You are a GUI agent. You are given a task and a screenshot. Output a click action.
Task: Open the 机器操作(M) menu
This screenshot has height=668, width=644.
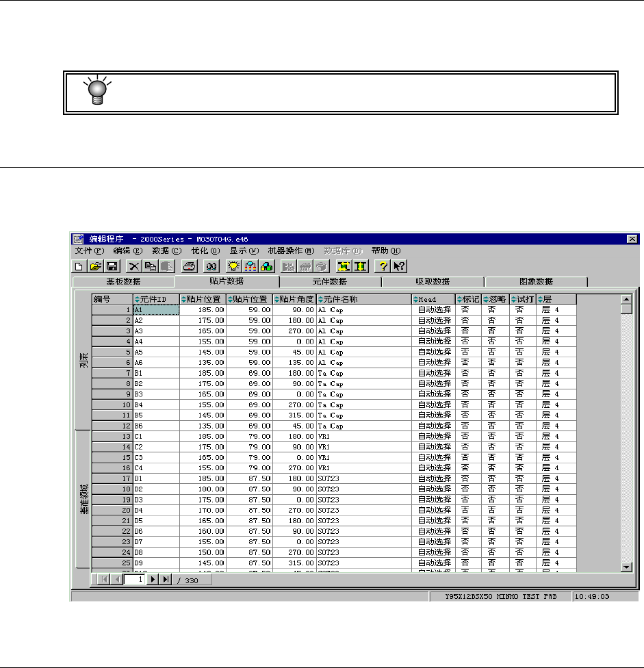[292, 251]
